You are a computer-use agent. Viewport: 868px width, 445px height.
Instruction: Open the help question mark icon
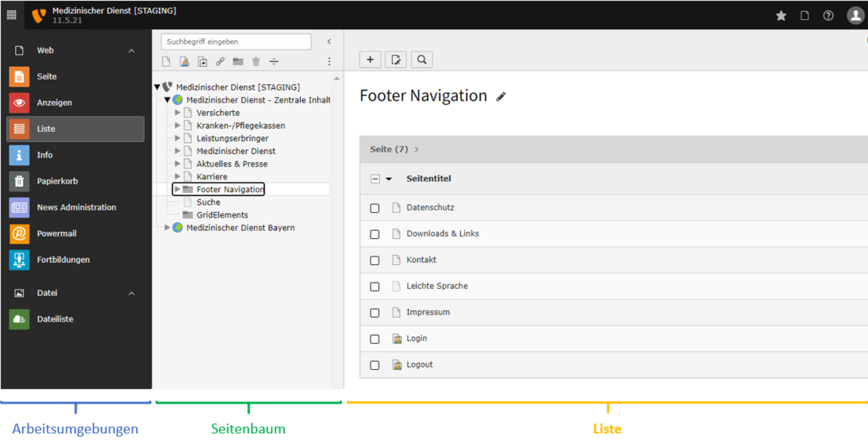pos(828,16)
